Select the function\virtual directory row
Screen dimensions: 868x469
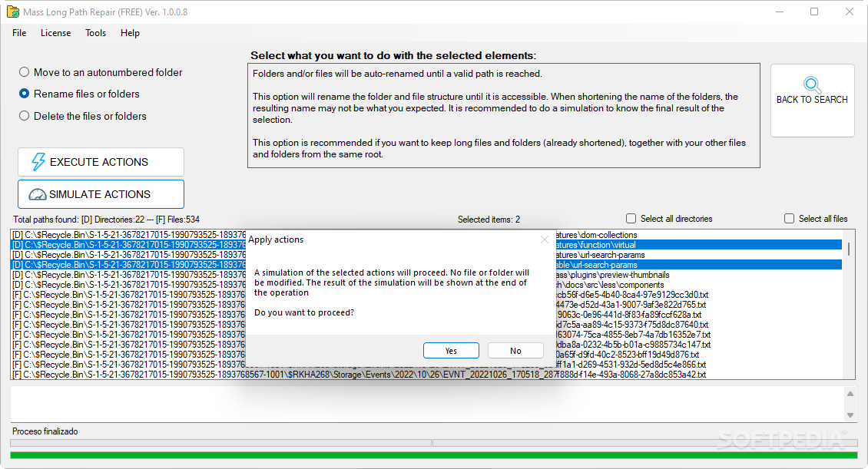(x=427, y=245)
